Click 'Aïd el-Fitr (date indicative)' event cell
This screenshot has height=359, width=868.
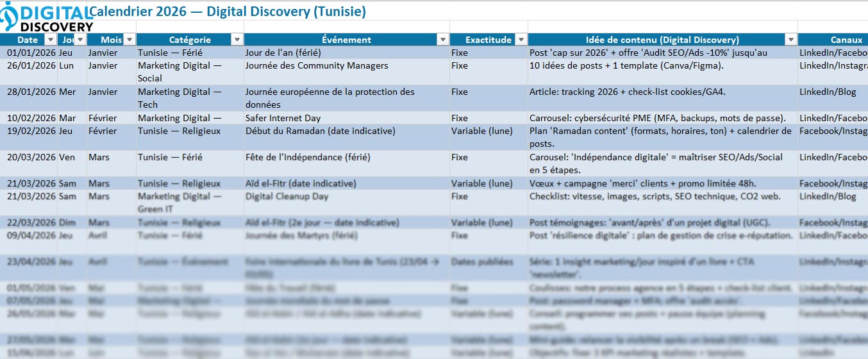pyautogui.click(x=347, y=183)
